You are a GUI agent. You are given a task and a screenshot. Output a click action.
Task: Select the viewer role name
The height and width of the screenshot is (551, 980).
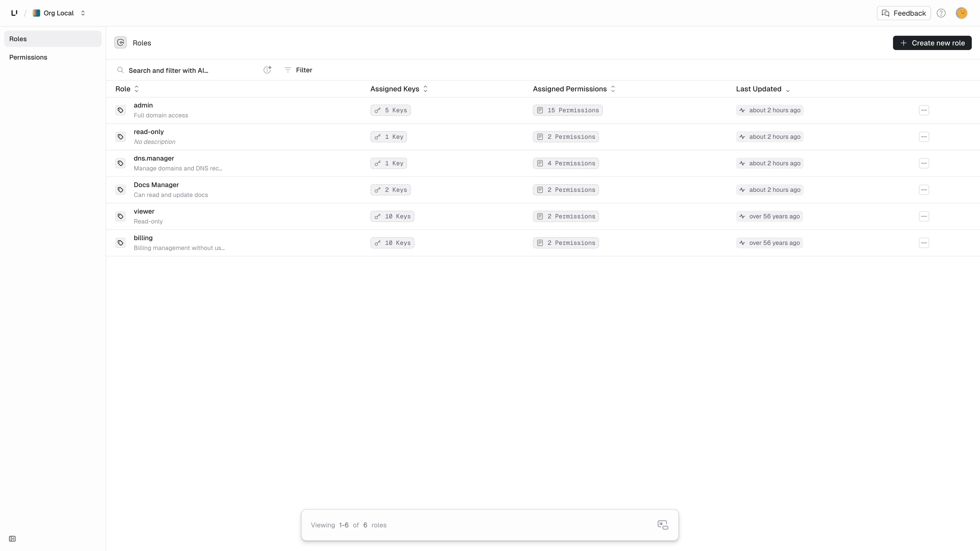coord(144,211)
